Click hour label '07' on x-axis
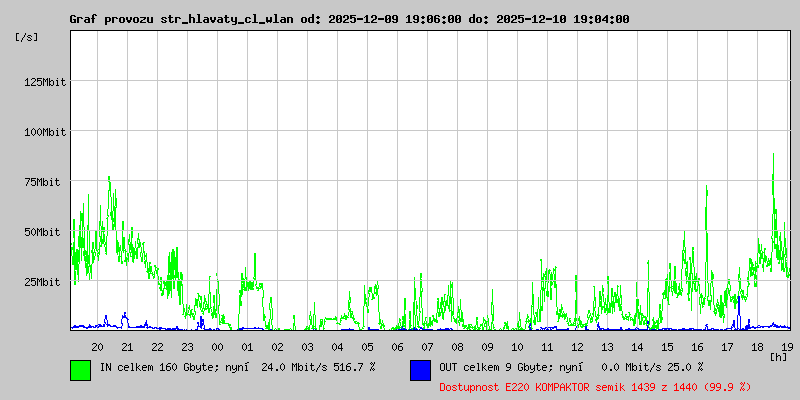Screen dimensions: 800x400 pos(428,347)
